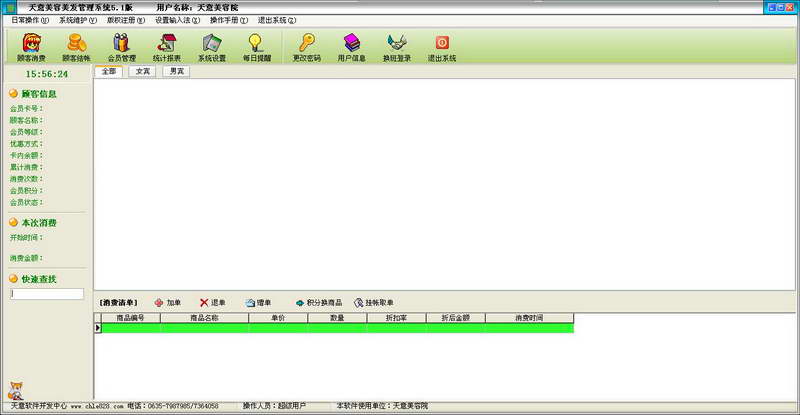Screen dimensions: 800x415
Task: Click the 挂帐取单 button
Action: pos(374,303)
